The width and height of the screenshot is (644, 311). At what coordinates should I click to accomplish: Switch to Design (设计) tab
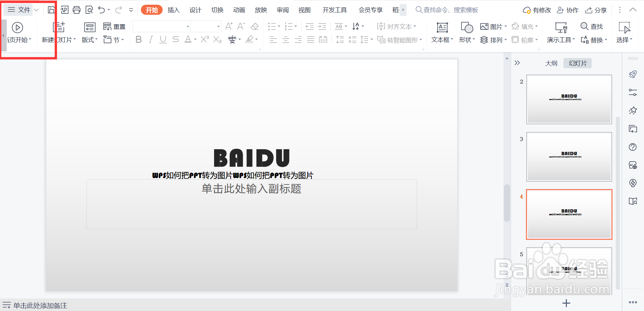(x=195, y=10)
